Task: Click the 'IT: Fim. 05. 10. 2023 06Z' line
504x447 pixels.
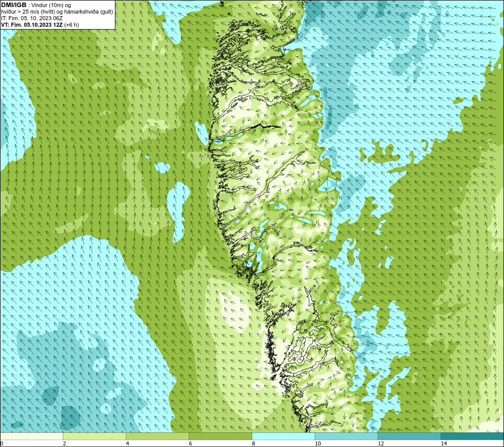Action: click(x=32, y=18)
